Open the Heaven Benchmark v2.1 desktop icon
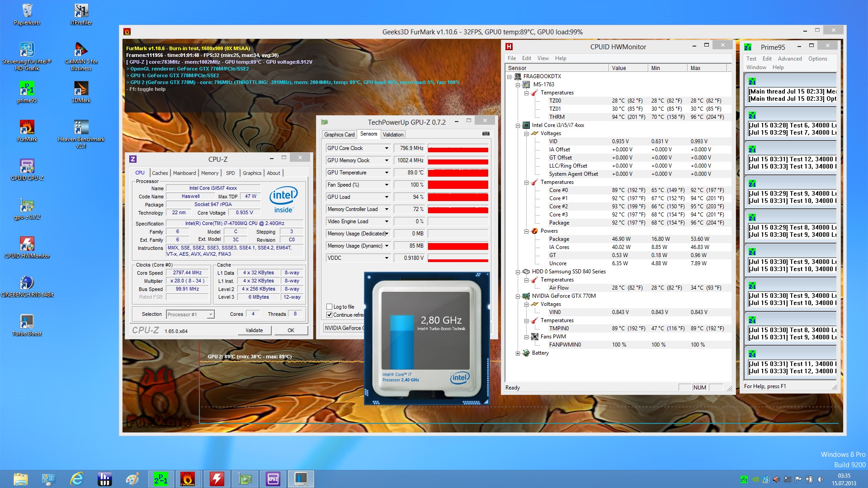The width and height of the screenshot is (868, 488). (x=81, y=134)
